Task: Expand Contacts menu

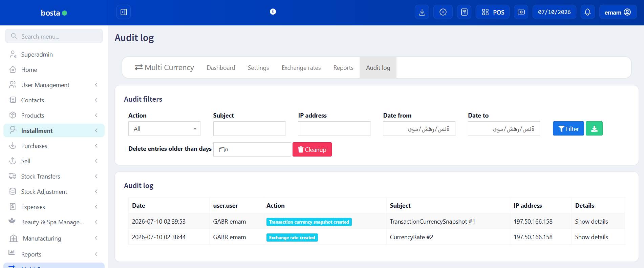Action: (x=54, y=100)
